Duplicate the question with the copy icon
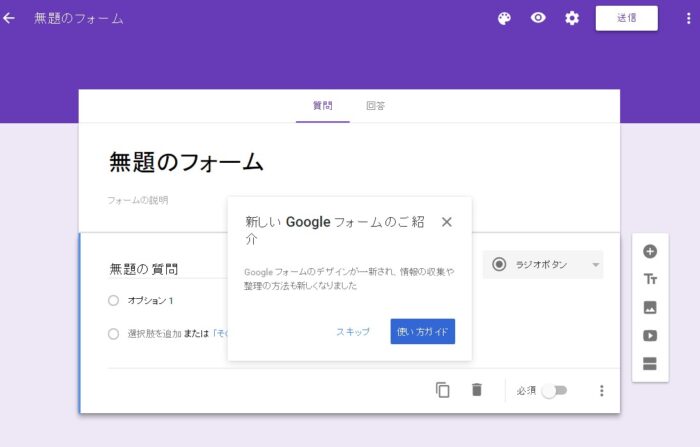 coord(442,390)
